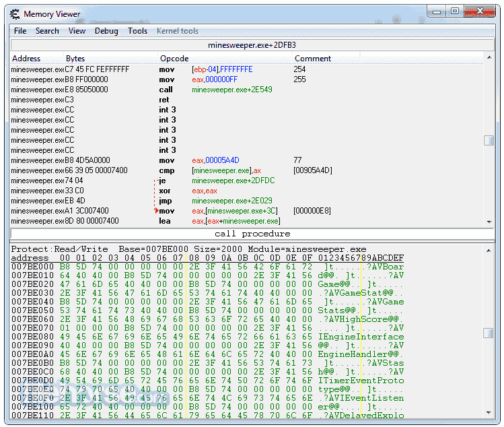Minimize the Memory Viewer window

pos(437,11)
